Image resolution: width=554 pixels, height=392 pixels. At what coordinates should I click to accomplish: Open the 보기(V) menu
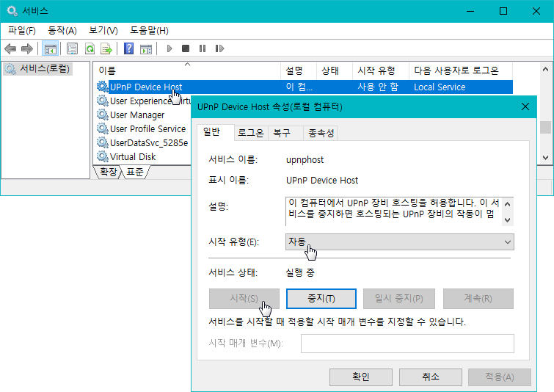[103, 31]
